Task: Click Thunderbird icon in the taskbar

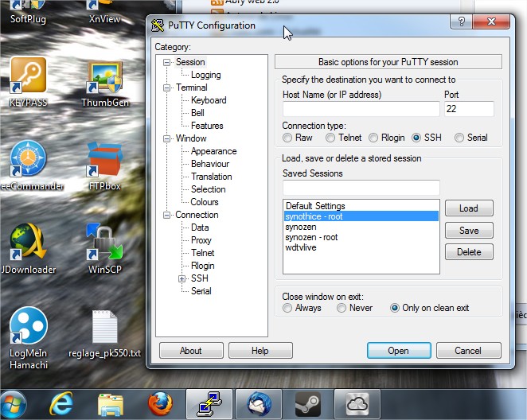Action: [x=258, y=403]
